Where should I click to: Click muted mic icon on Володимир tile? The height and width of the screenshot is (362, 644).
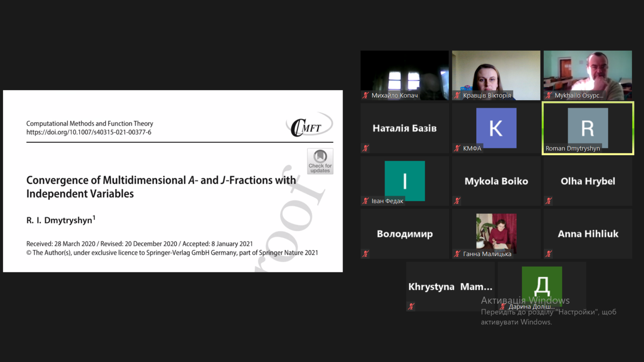tap(366, 254)
